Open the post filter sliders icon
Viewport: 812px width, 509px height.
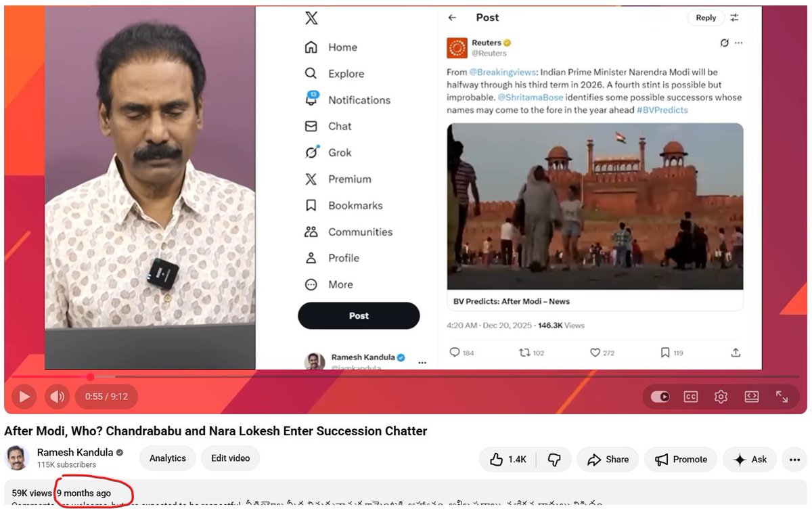[735, 18]
